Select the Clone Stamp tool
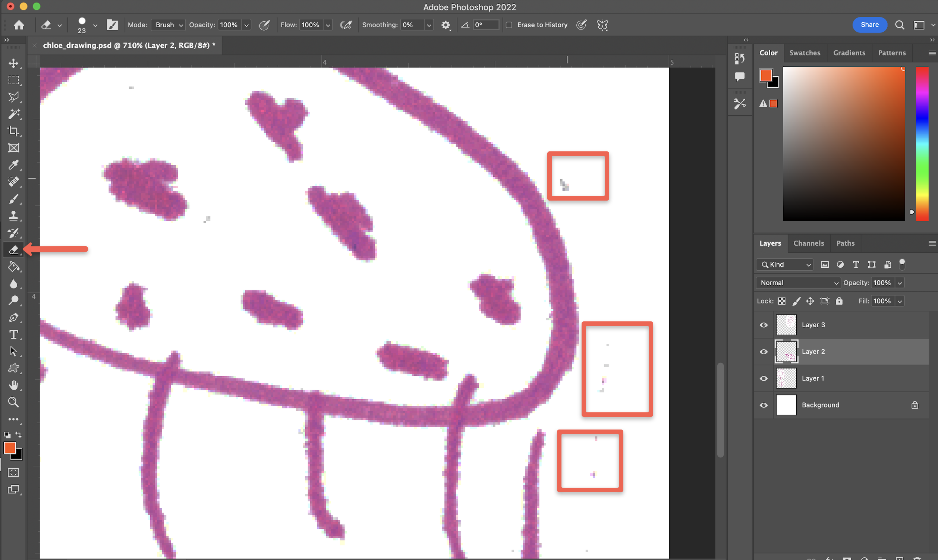 pyautogui.click(x=13, y=216)
